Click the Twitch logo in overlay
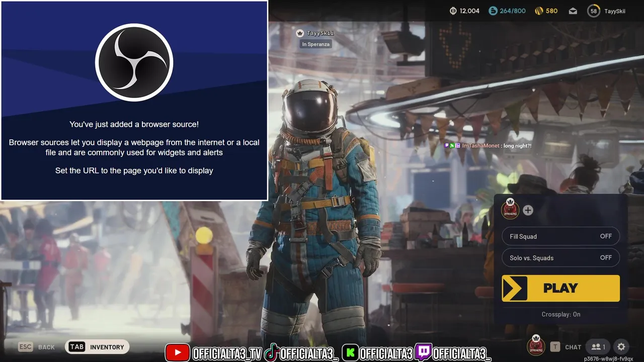The image size is (644, 362). tap(423, 352)
